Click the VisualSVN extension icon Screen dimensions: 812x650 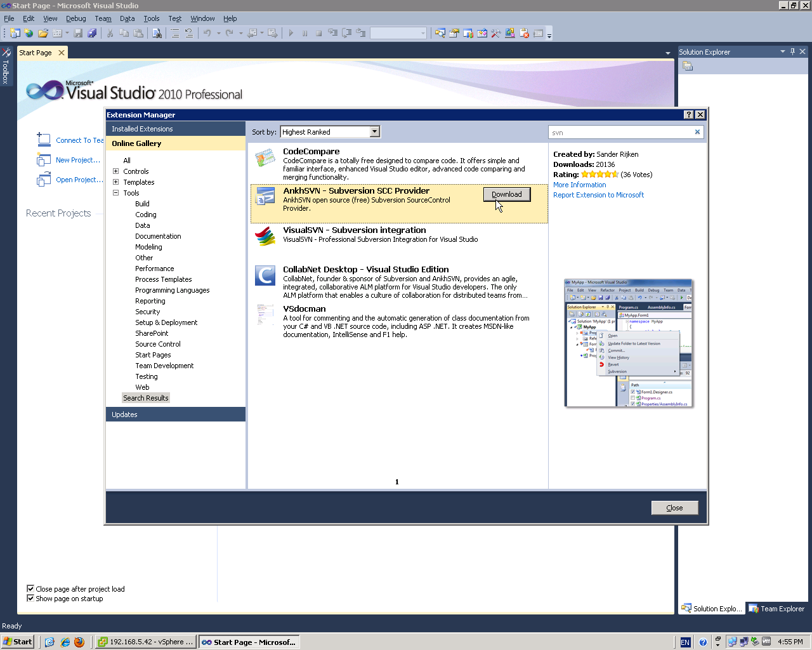[265, 236]
